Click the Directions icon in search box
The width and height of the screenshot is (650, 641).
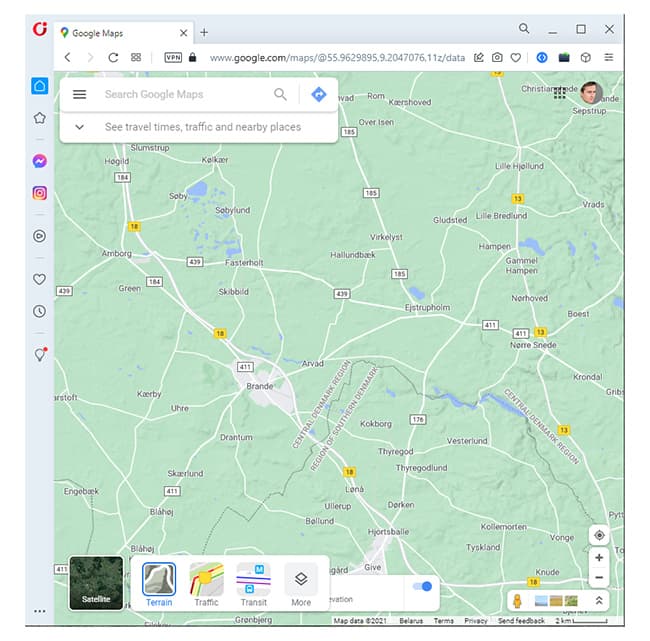click(318, 95)
